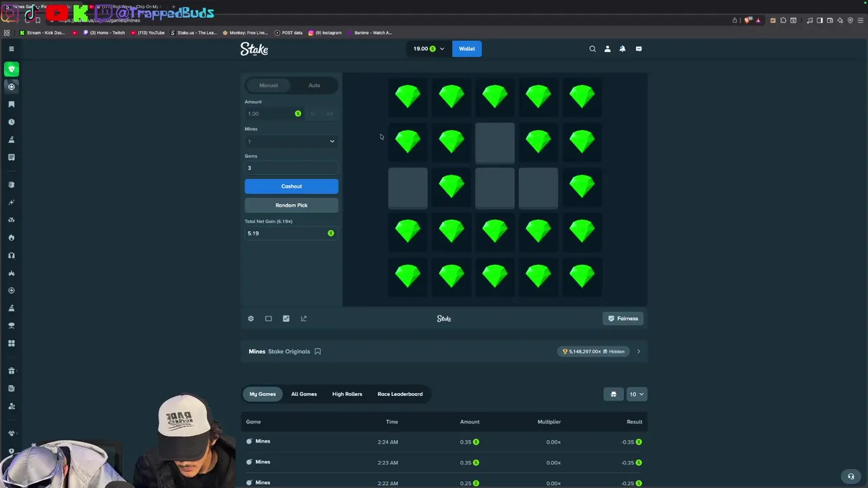Click the 5,148,297.00x Hidden badge

coord(593,352)
